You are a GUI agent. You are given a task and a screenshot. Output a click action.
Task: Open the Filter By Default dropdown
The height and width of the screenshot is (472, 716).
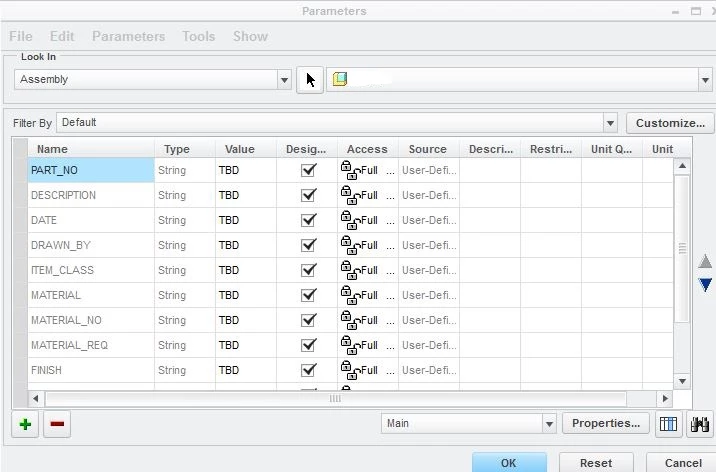(610, 123)
